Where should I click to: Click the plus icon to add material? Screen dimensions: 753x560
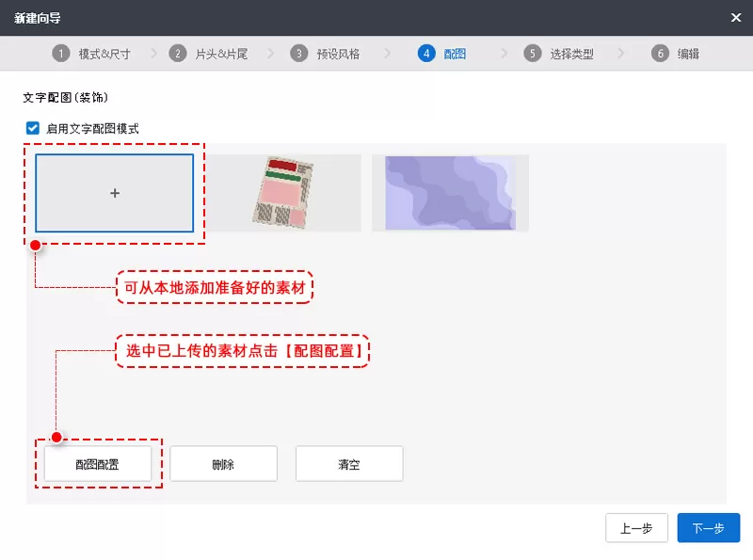click(x=115, y=193)
